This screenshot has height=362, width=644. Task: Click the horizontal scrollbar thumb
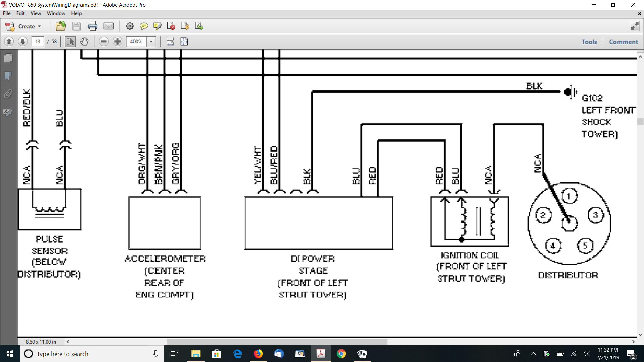[x=277, y=342]
